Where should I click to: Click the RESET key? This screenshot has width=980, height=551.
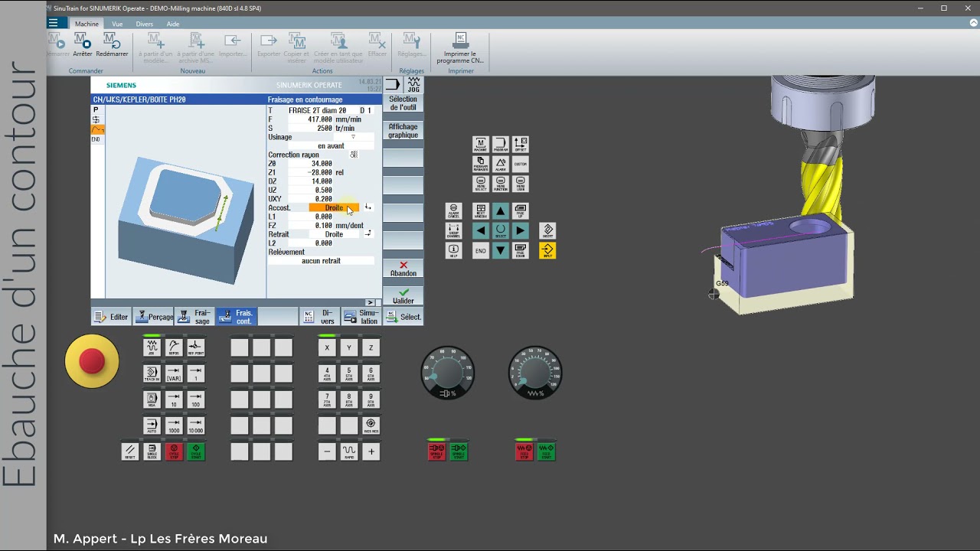[x=130, y=452]
